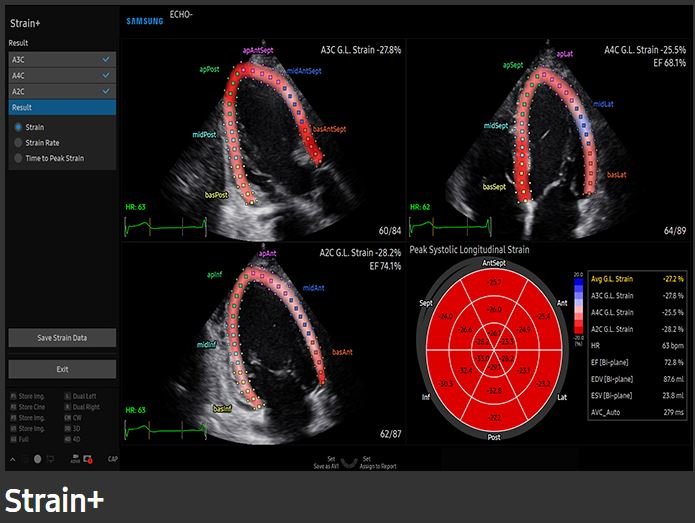Image resolution: width=695 pixels, height=523 pixels.
Task: Select the highlighted Result row
Action: tap(62, 107)
